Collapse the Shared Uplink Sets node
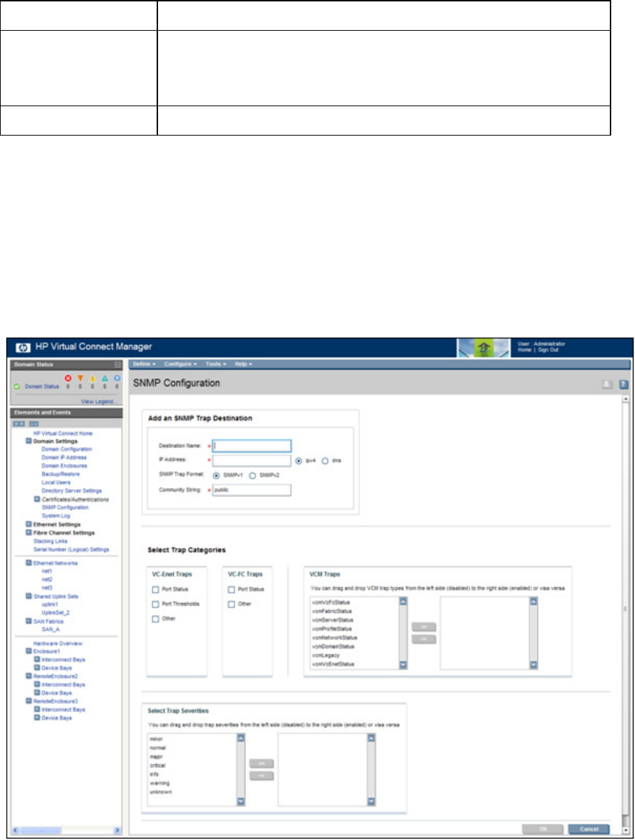Screen dimensions: 635x840 point(29,596)
